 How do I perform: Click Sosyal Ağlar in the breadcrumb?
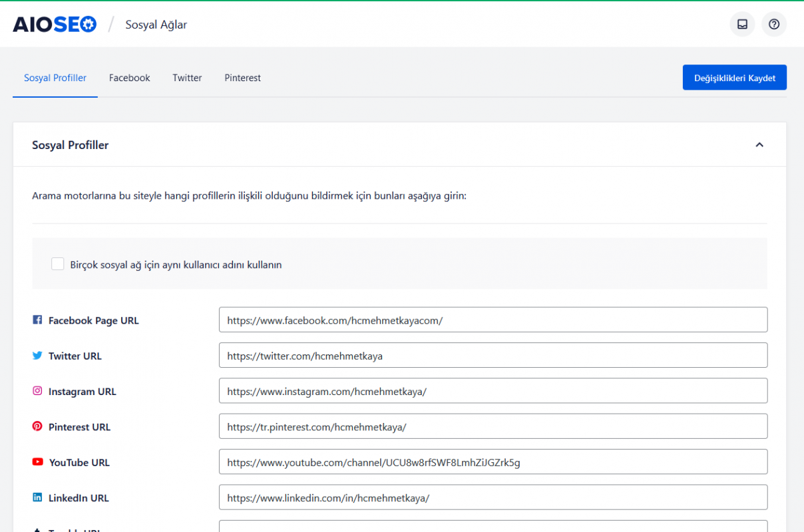(156, 25)
